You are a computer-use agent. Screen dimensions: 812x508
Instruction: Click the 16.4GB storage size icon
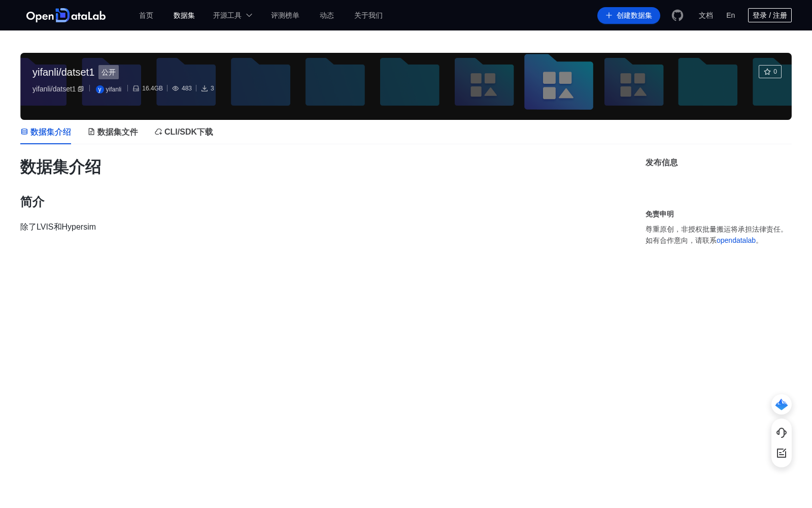[x=136, y=88]
